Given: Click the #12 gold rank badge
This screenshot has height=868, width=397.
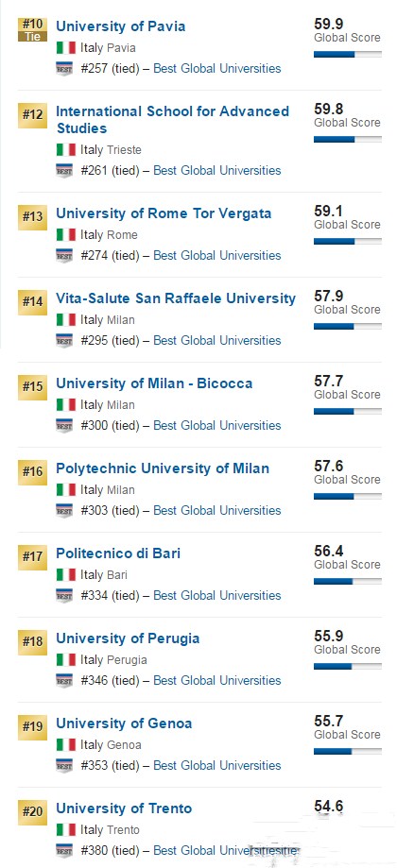Looking at the screenshot, I should [33, 115].
